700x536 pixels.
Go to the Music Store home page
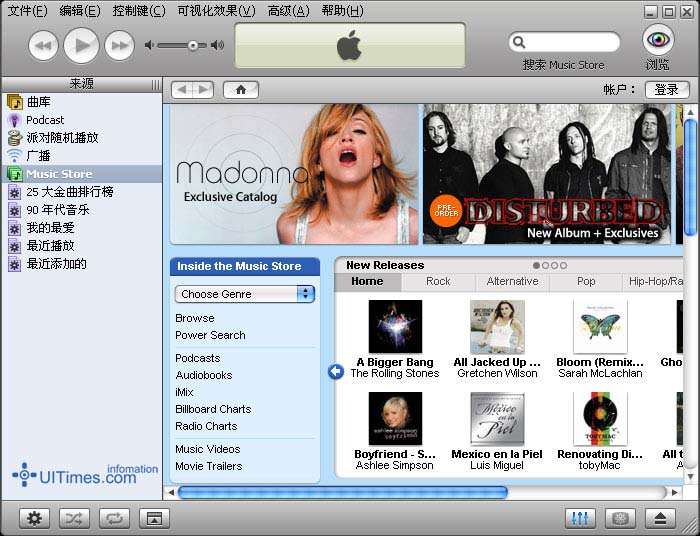pyautogui.click(x=240, y=90)
